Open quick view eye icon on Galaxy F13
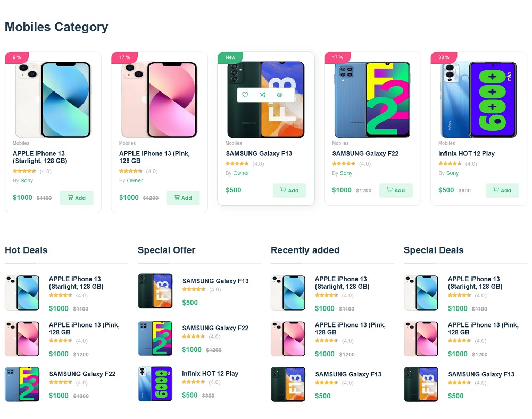Viewport: 532px width, 419px height. point(279,95)
